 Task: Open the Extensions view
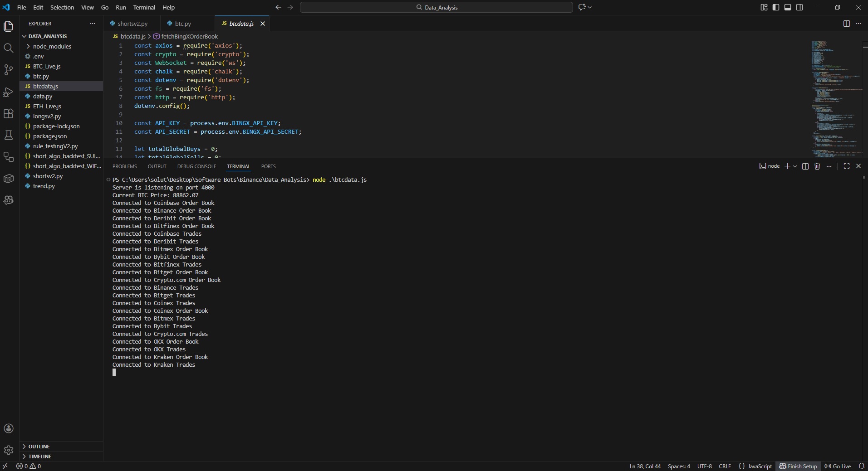pos(8,114)
